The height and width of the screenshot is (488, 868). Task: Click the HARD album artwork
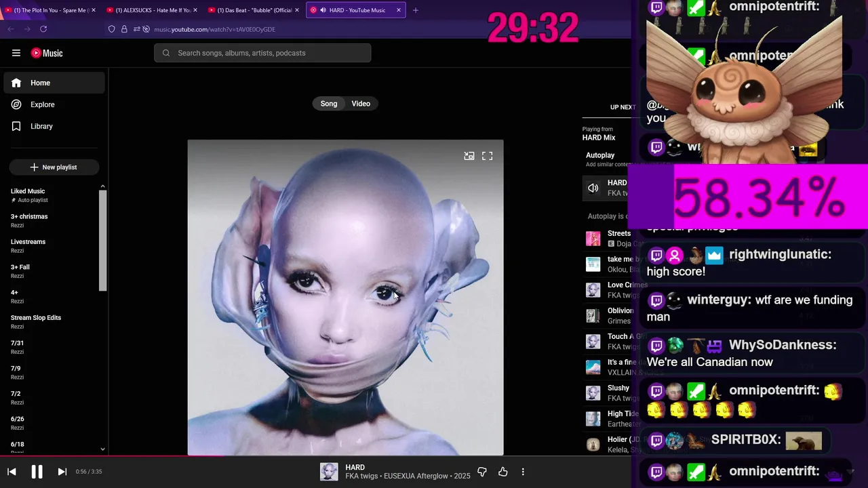(x=345, y=298)
